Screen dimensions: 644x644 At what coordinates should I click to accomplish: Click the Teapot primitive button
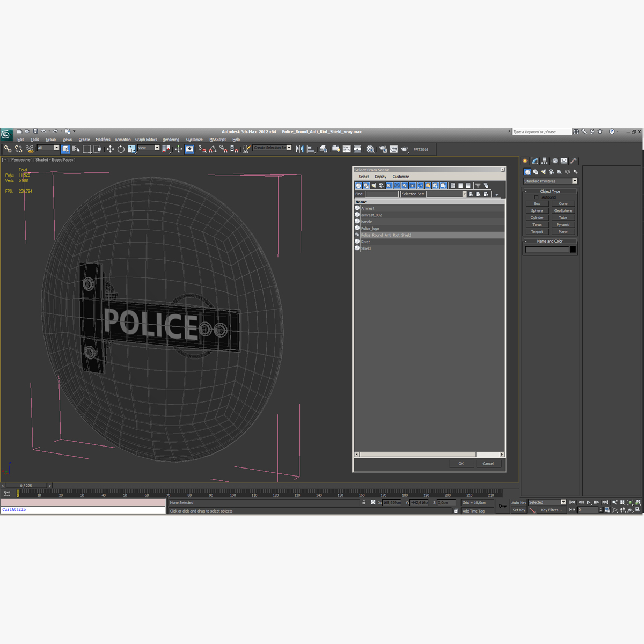(537, 232)
